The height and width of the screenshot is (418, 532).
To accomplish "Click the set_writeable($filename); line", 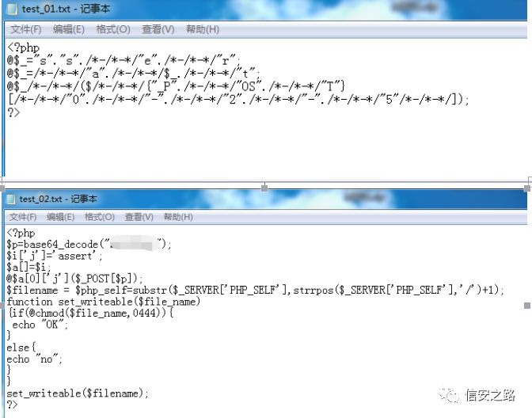I will click(78, 393).
